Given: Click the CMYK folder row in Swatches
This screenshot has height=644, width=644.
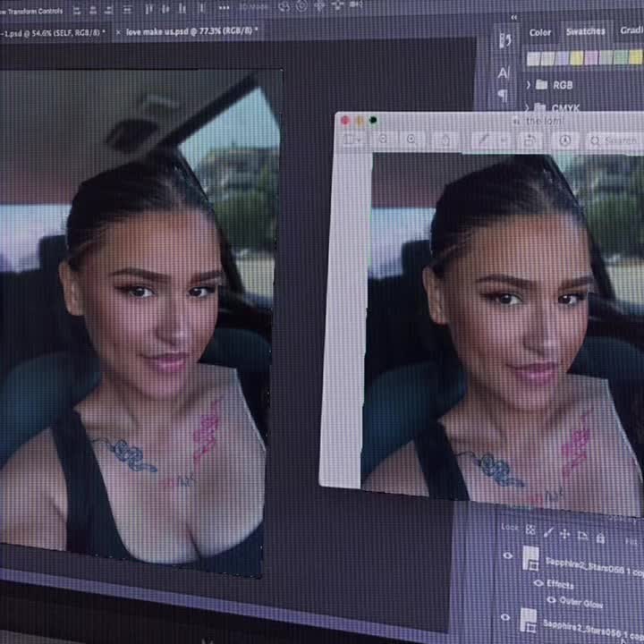Looking at the screenshot, I should (x=585, y=107).
